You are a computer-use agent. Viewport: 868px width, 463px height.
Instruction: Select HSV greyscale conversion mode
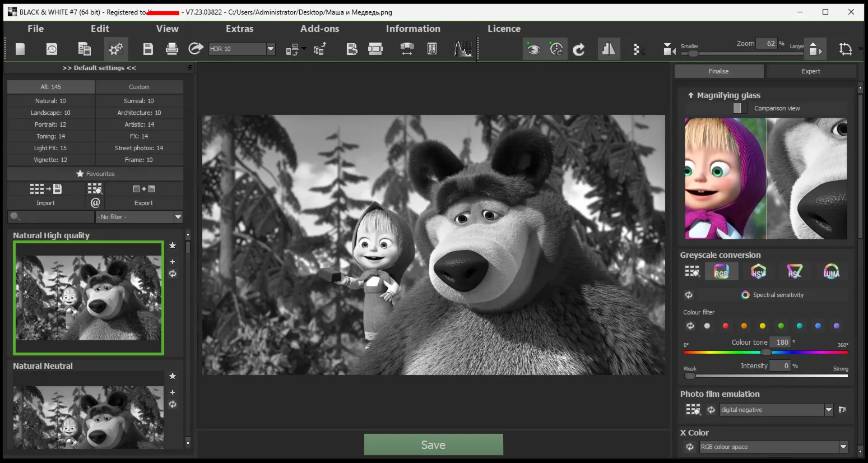coord(758,272)
